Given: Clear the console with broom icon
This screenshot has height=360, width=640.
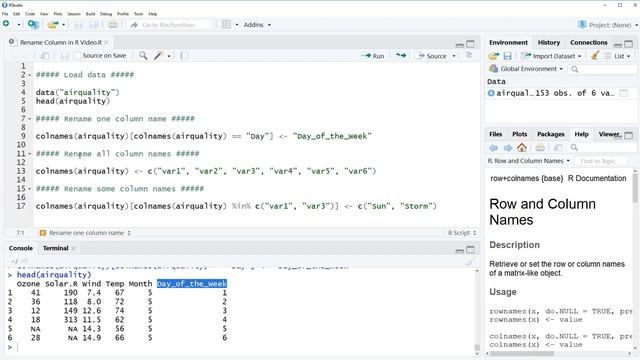Looking at the screenshot, I should (x=470, y=261).
